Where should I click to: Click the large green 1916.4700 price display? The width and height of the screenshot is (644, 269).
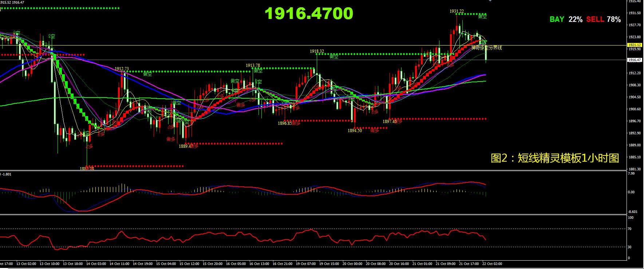(x=309, y=14)
